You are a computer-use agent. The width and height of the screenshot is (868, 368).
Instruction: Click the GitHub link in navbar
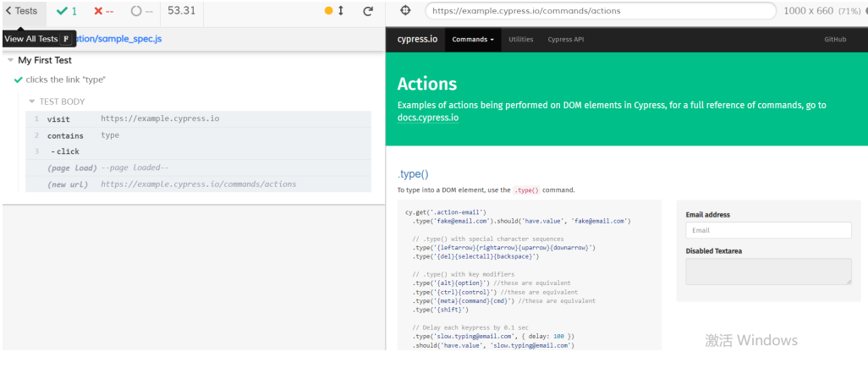[x=834, y=39]
